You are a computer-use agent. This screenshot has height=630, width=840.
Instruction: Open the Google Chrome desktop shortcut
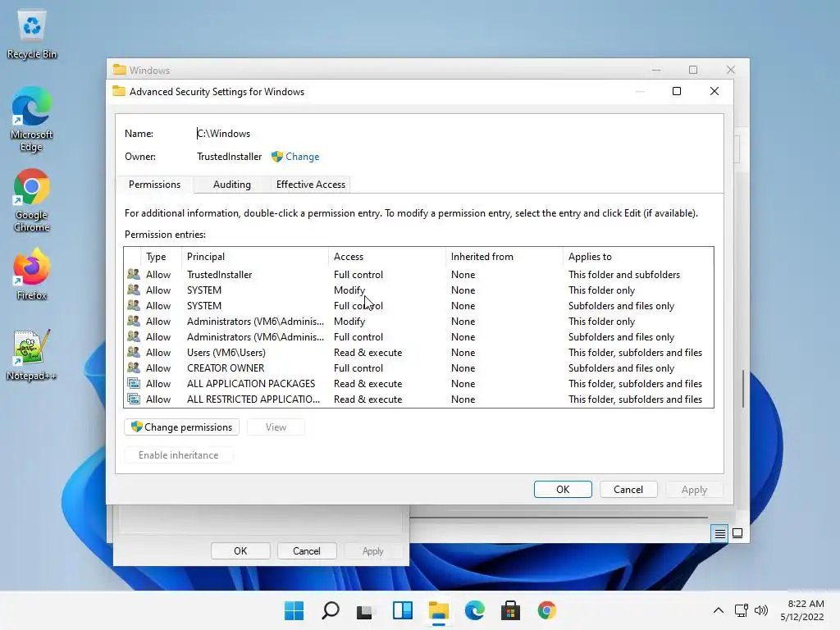pos(32,200)
